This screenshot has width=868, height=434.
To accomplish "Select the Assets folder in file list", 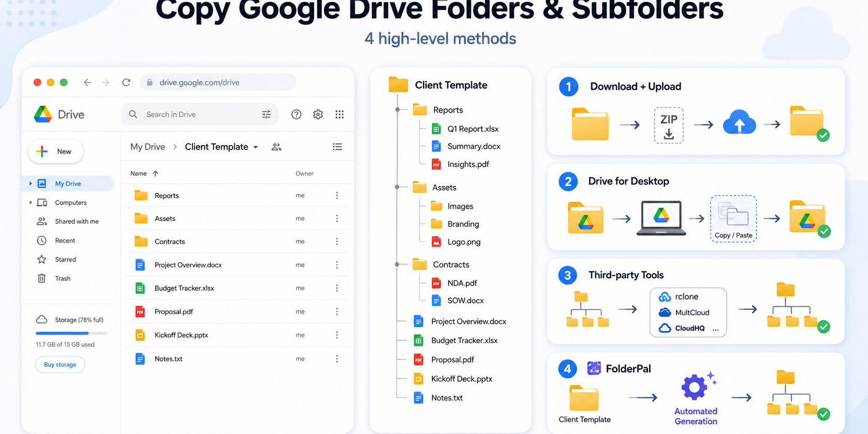I will click(x=237, y=219).
